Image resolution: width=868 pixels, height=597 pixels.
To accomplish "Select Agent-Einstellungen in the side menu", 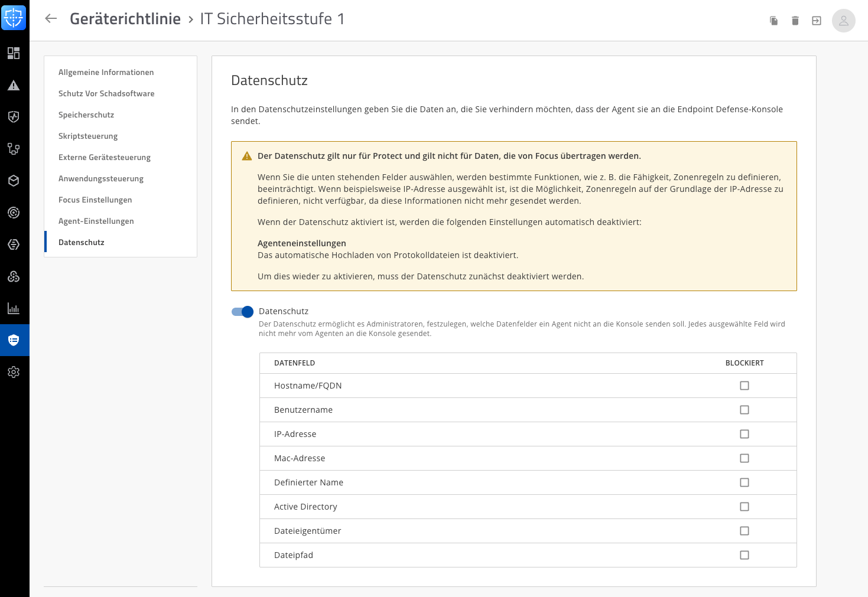I will (x=96, y=221).
